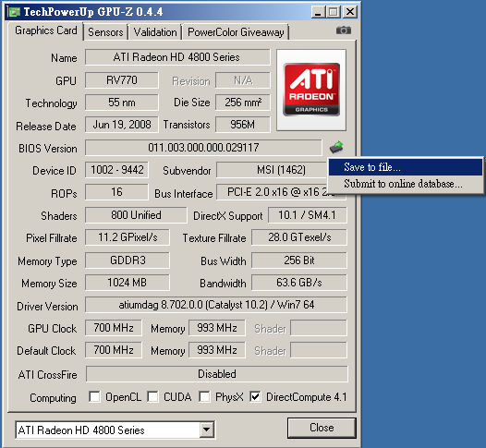Click the BIOS save chip icon
This screenshot has height=448, width=486.
pyautogui.click(x=336, y=147)
